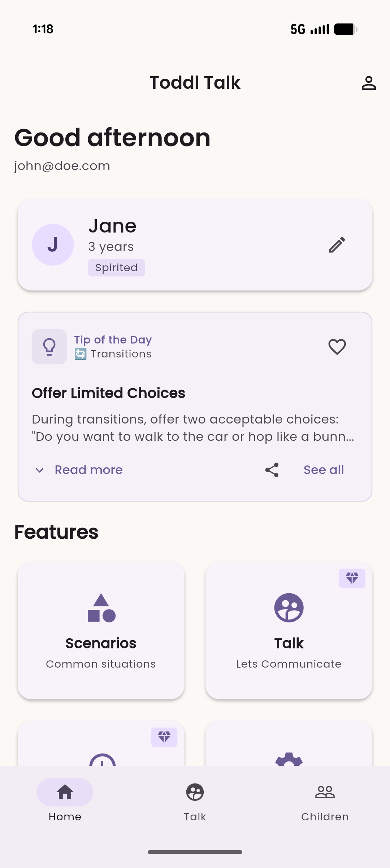
Task: Expand tip with Read more chevron
Action: (40, 470)
